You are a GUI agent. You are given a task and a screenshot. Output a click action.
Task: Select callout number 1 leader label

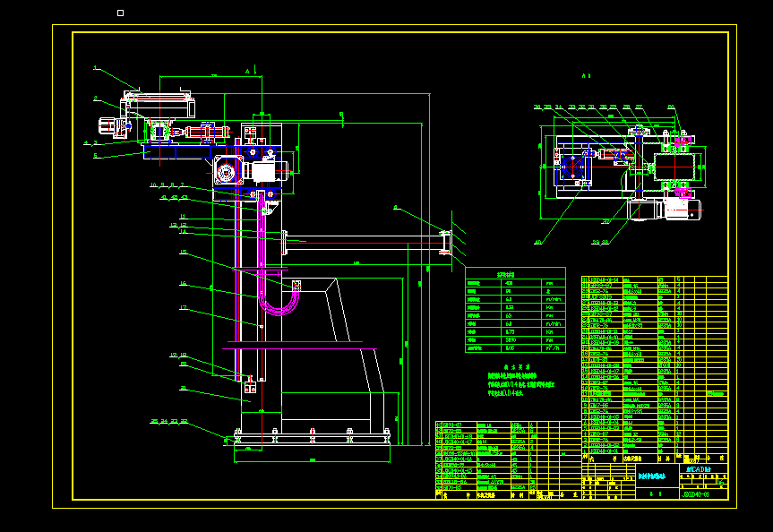tap(96, 68)
